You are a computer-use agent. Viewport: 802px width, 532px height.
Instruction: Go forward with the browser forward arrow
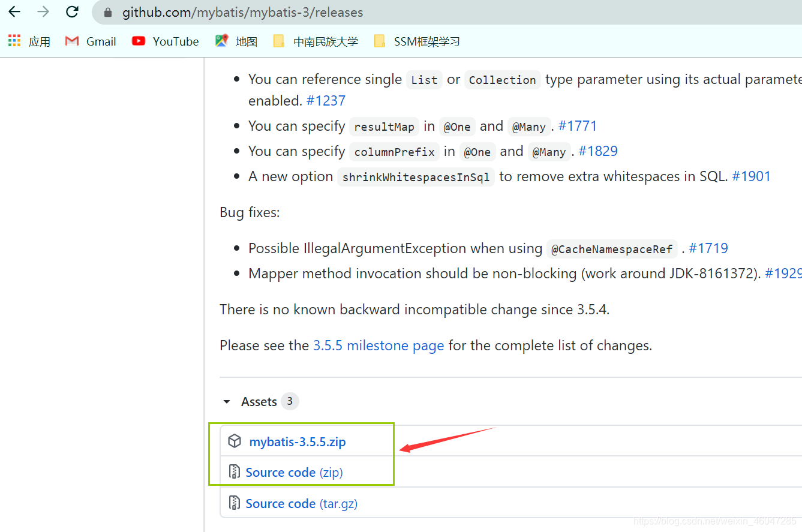pos(43,12)
